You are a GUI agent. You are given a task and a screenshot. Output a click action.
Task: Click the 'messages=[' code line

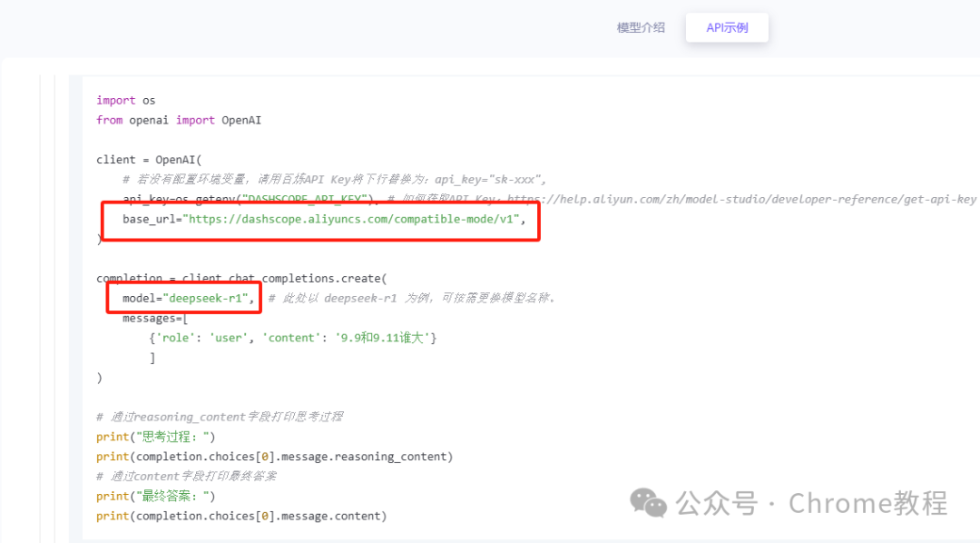coord(155,319)
